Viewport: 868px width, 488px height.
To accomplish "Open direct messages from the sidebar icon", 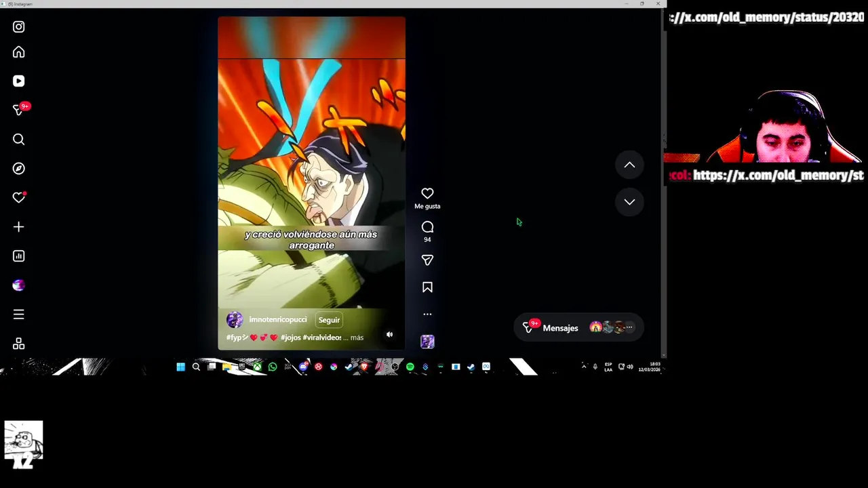I will pos(20,110).
